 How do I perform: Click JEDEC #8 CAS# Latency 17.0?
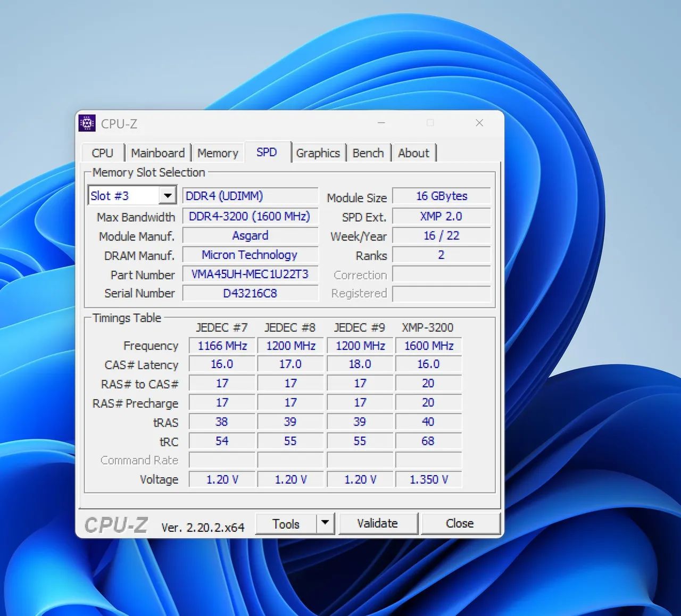pyautogui.click(x=290, y=364)
